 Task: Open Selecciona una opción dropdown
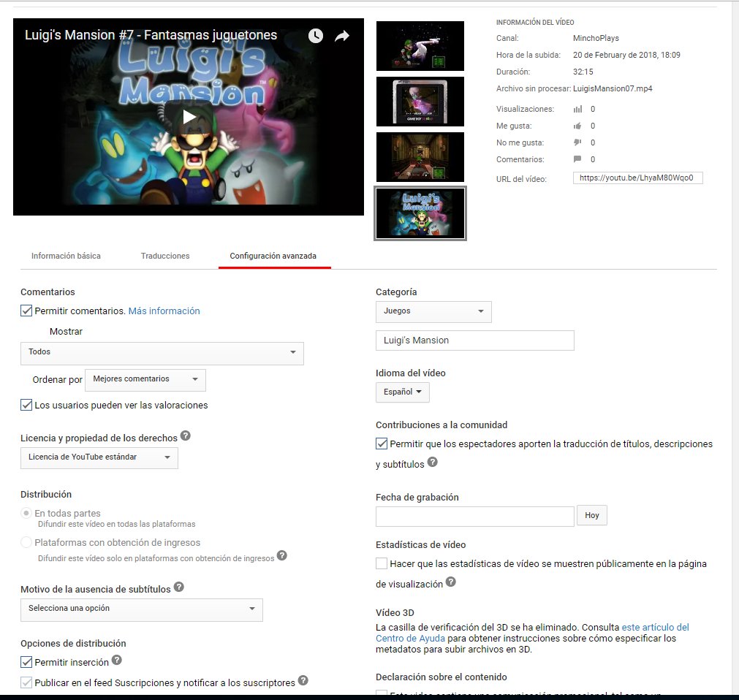coord(141,610)
